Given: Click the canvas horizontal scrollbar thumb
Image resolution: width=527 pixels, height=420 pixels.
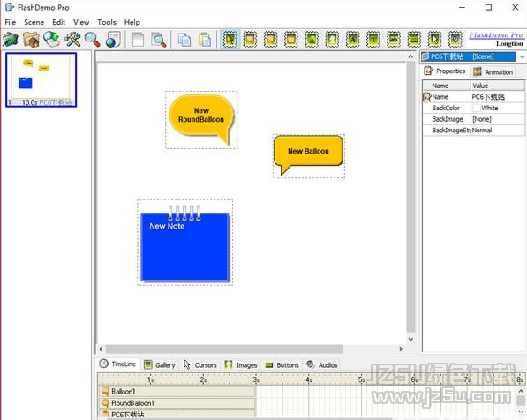Looking at the screenshot, I should (224, 349).
